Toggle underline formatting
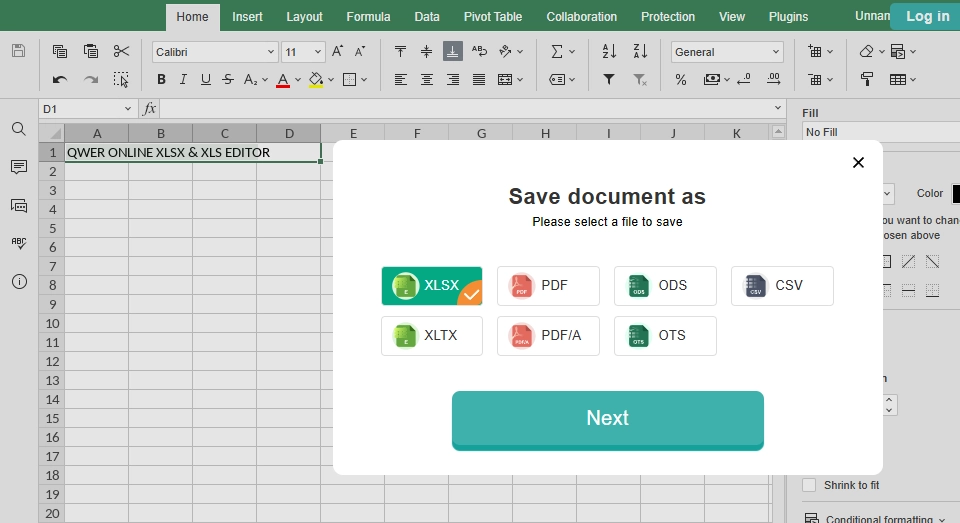Viewport: 960px width, 523px height. click(x=206, y=80)
